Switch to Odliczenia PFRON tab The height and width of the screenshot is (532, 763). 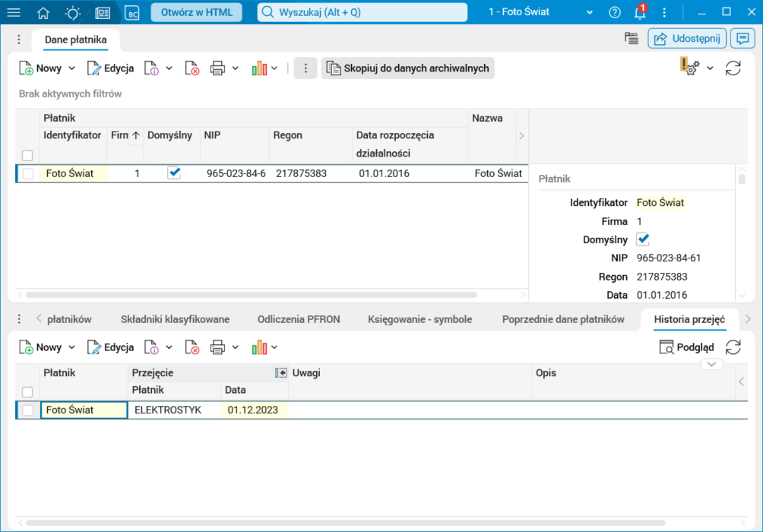tap(299, 320)
